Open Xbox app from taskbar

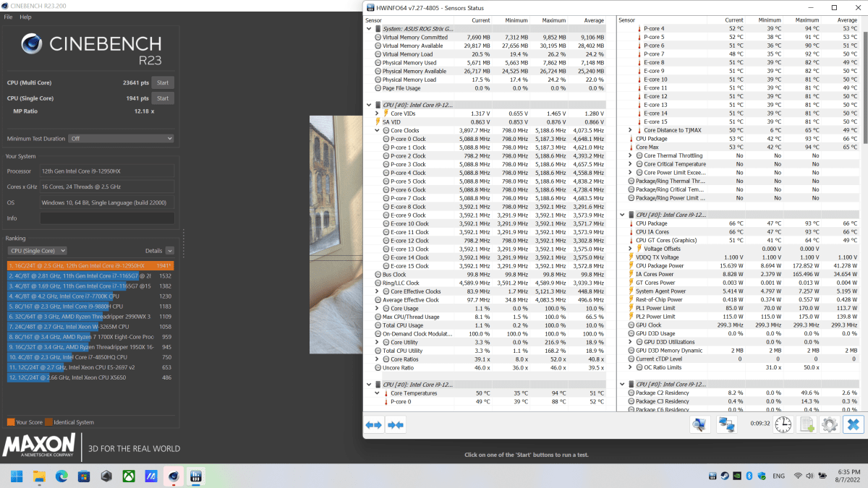pos(129,476)
